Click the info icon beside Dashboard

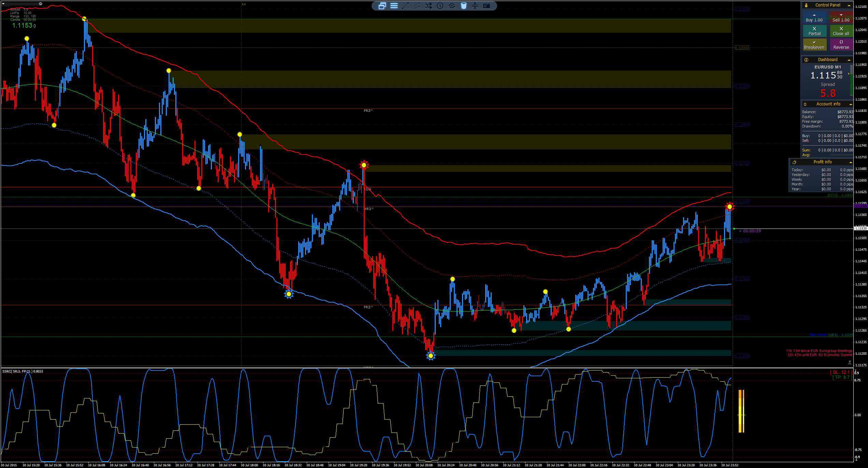(806, 60)
